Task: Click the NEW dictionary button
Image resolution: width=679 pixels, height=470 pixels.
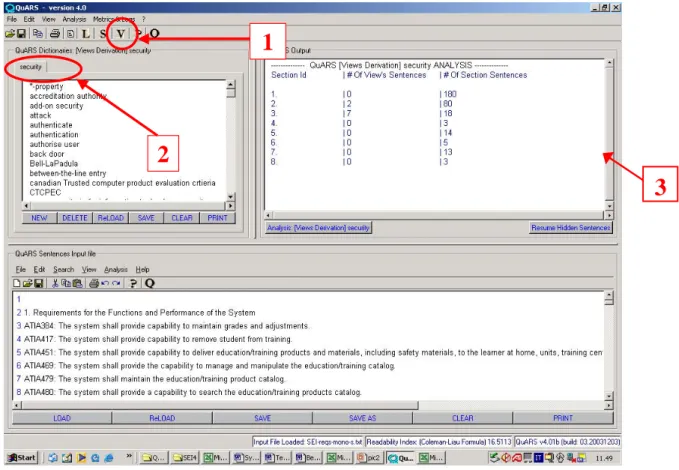Action: point(39,218)
